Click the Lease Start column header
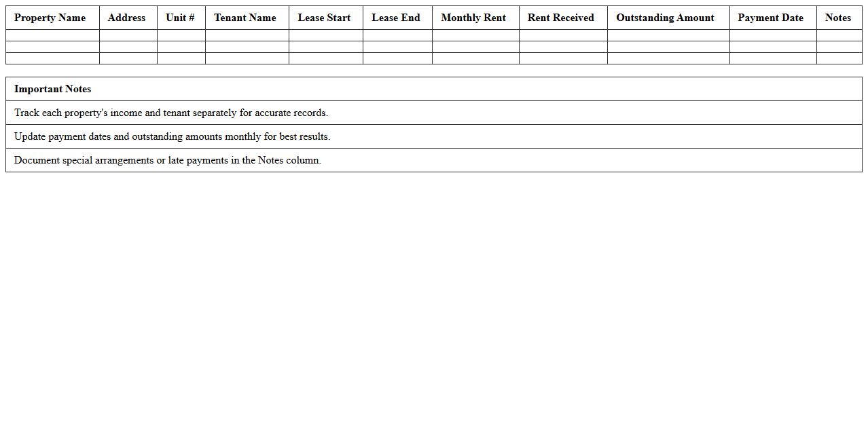The image size is (868, 441). point(324,18)
